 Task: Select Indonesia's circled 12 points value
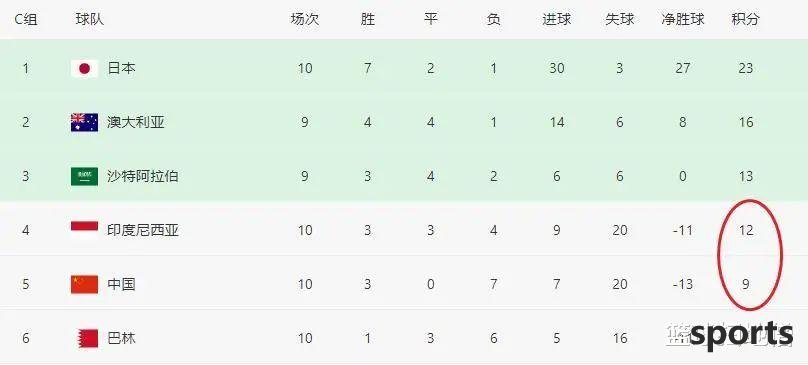[x=745, y=230]
